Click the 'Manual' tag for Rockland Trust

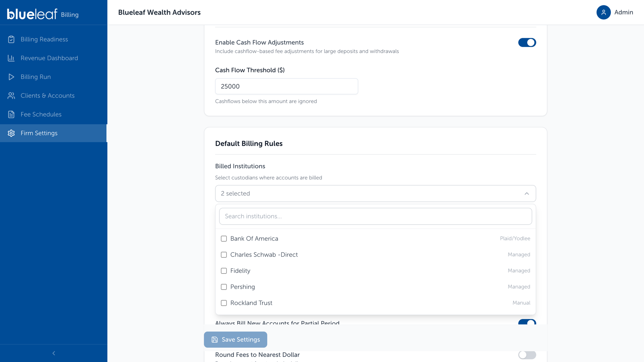521,303
